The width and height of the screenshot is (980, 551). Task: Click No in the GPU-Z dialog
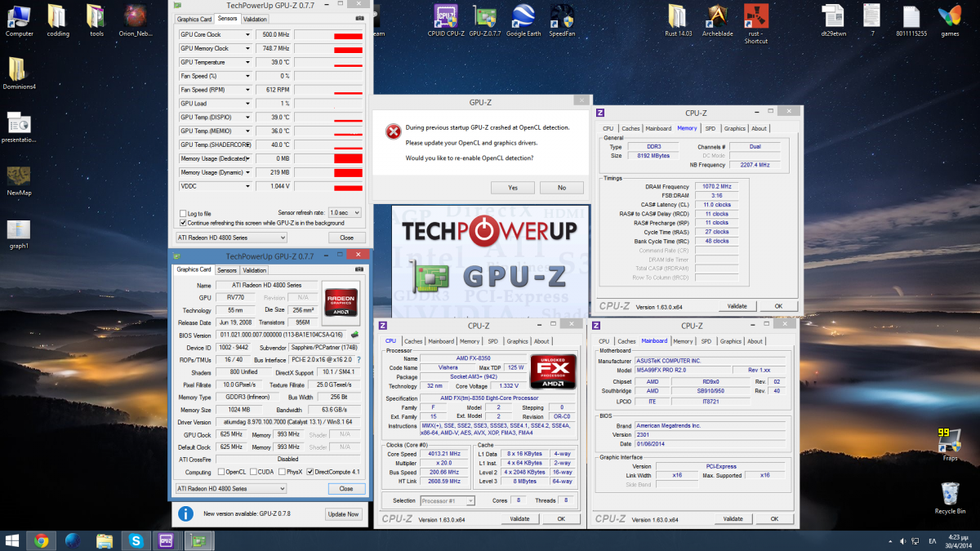click(562, 188)
